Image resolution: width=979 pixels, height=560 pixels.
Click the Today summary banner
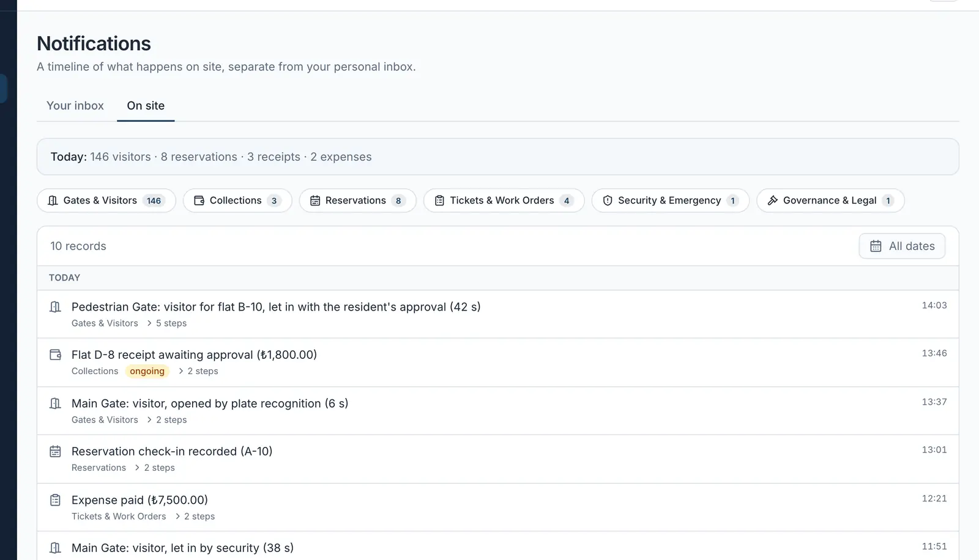497,157
